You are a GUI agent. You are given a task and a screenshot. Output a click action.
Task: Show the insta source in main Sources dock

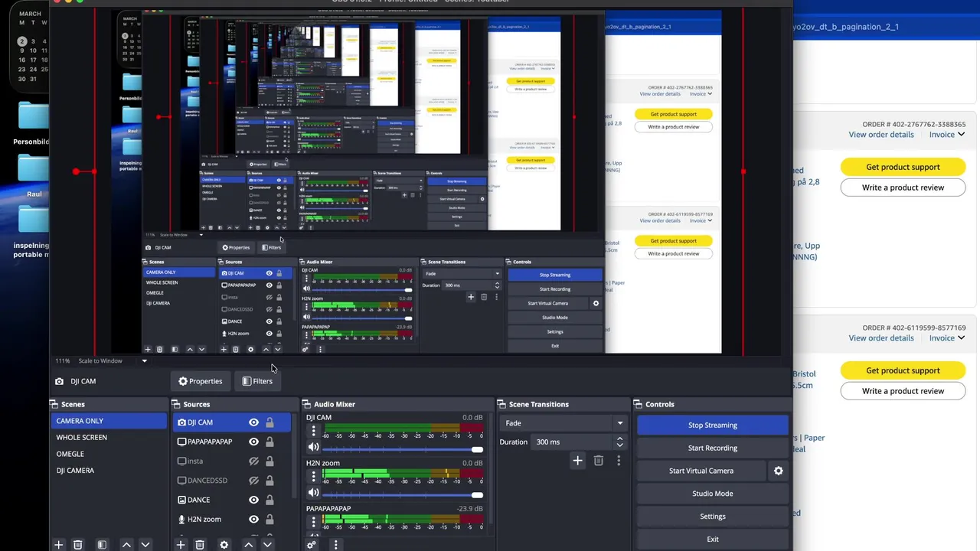coord(253,461)
